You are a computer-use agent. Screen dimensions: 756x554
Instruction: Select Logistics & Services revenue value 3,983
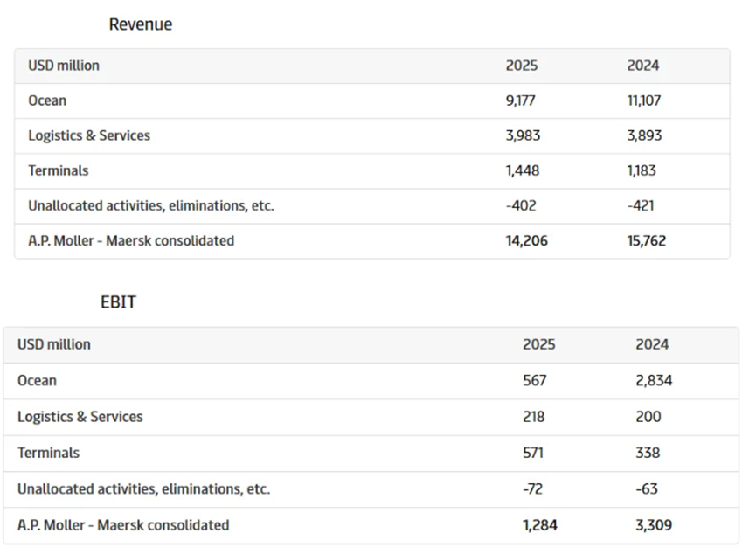pyautogui.click(x=523, y=135)
